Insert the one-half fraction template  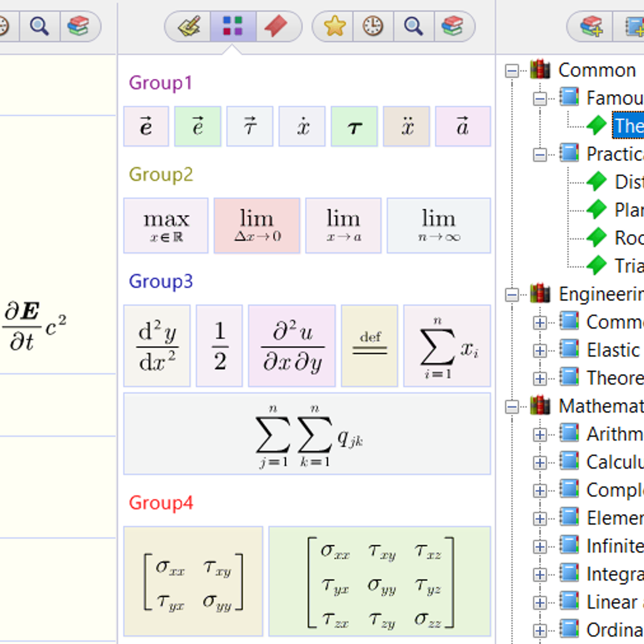[x=219, y=346]
